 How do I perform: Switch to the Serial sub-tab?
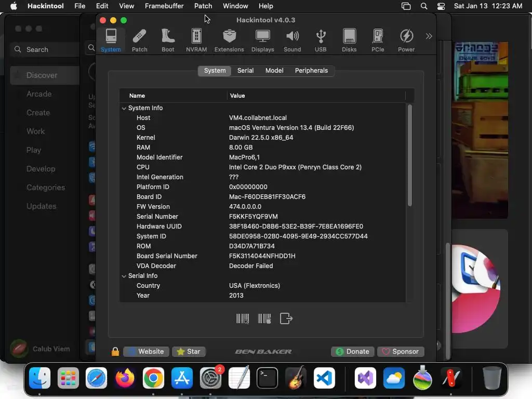[245, 71]
